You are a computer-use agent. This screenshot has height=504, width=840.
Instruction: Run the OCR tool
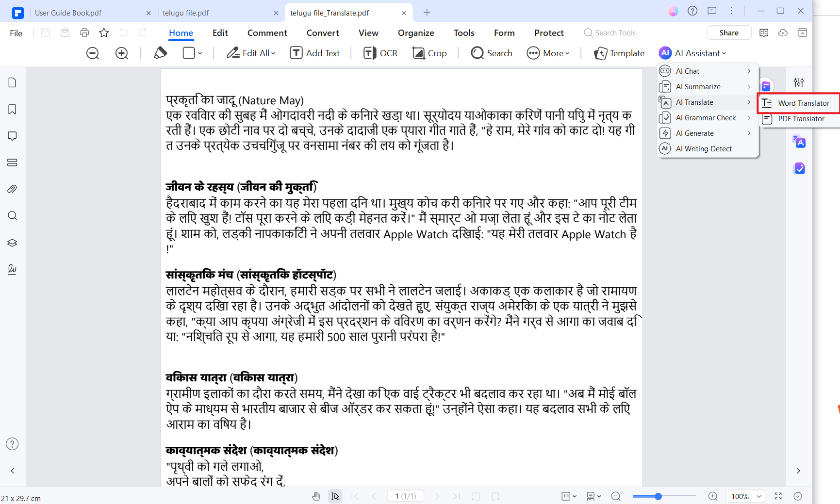coord(380,53)
